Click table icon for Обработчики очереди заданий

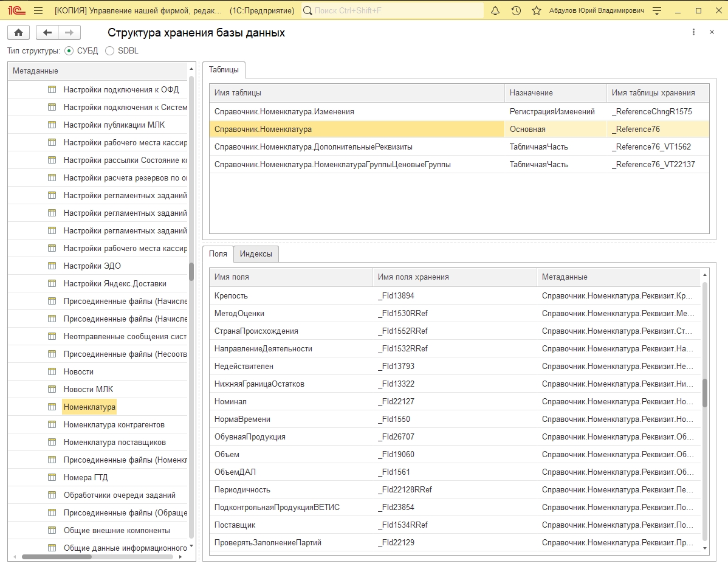pos(52,495)
